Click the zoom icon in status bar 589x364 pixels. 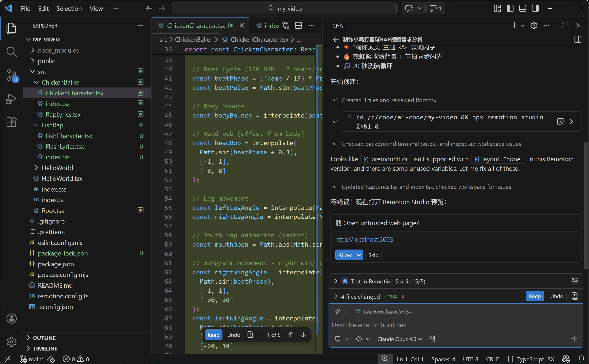[x=385, y=359]
